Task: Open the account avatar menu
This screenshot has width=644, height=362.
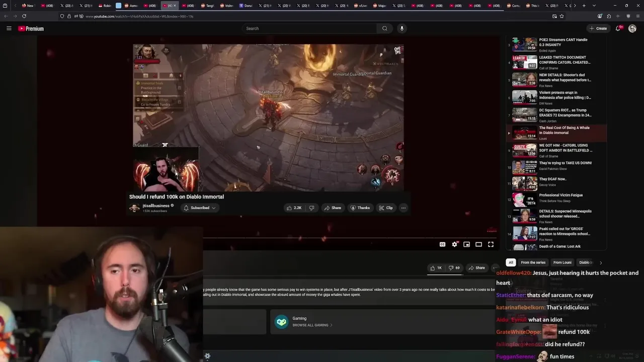Action: pyautogui.click(x=632, y=29)
